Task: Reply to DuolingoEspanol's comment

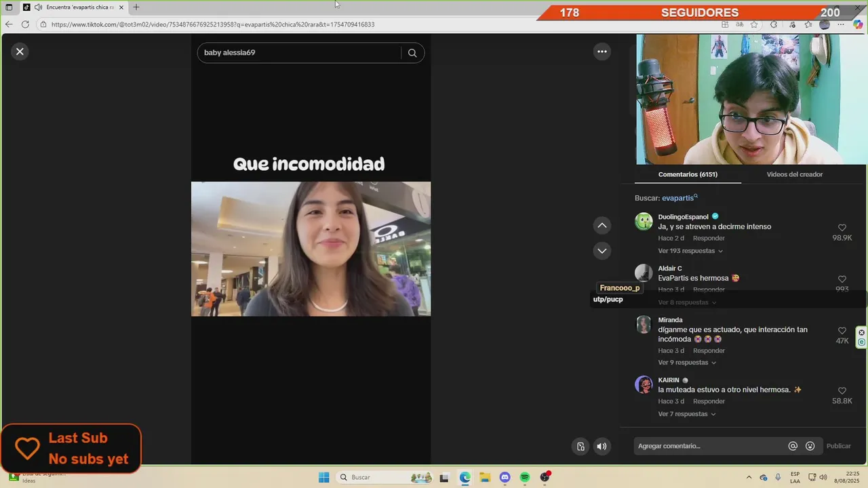Action: click(x=709, y=239)
